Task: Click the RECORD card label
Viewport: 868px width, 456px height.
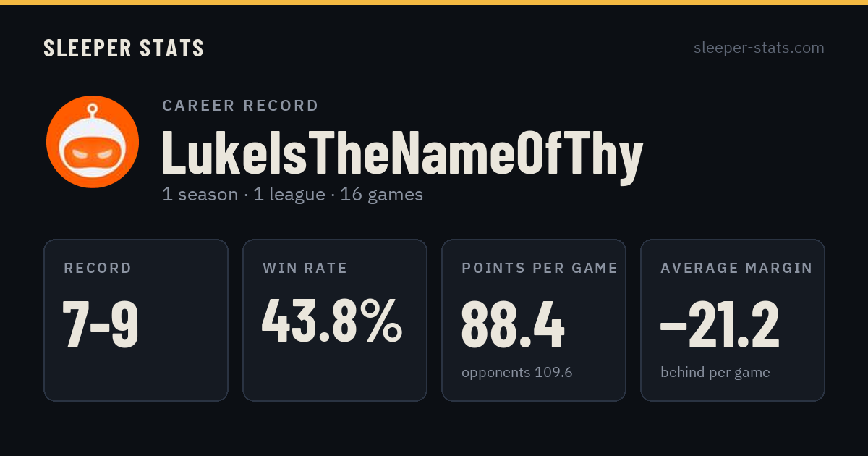Action: click(x=98, y=269)
